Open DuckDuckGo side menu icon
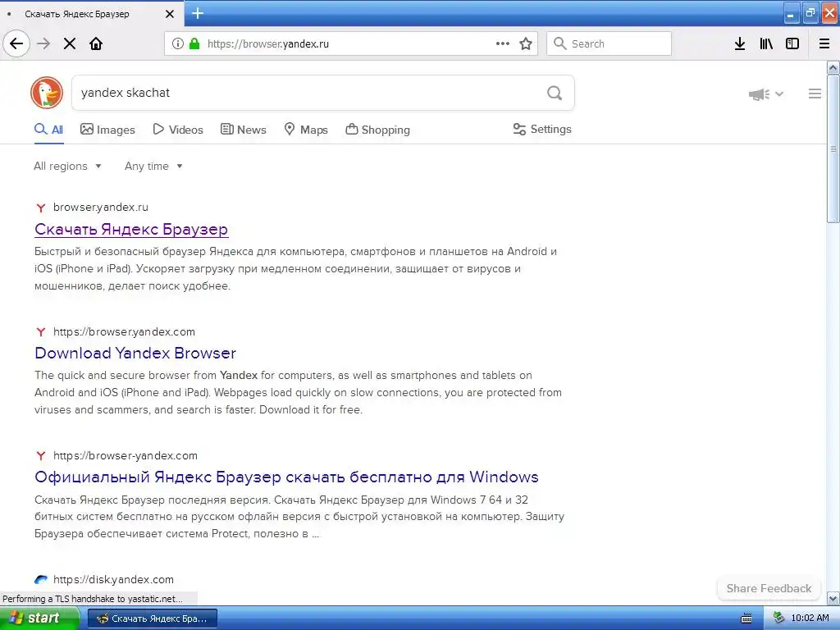Viewport: 840px width, 630px height. click(815, 94)
